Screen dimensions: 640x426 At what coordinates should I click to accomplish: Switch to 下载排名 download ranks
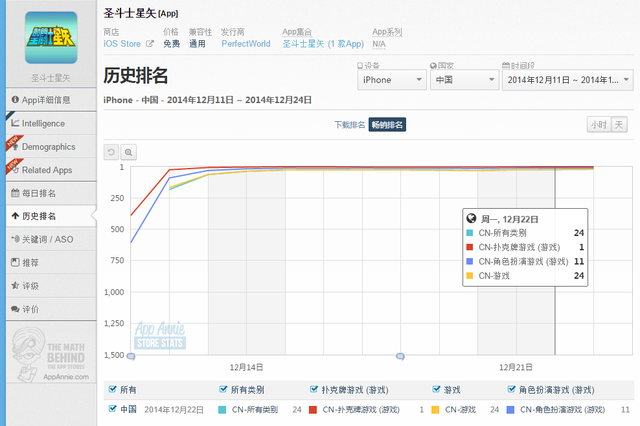(349, 125)
